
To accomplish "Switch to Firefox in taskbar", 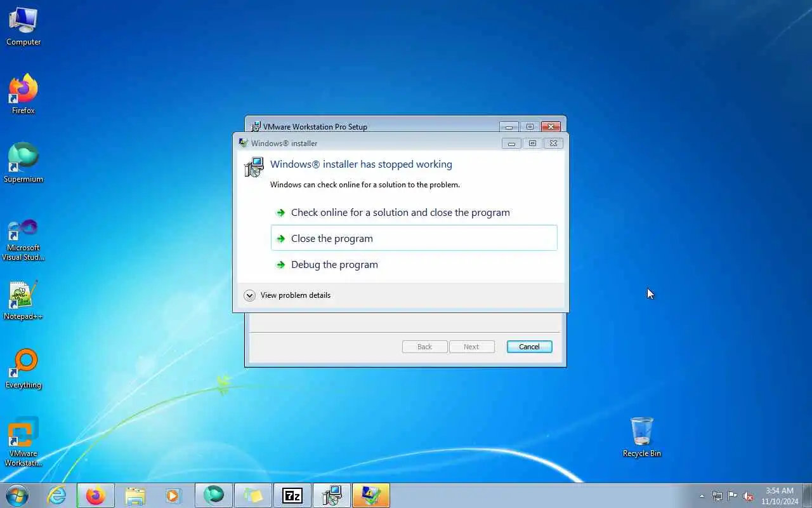I will tap(96, 495).
